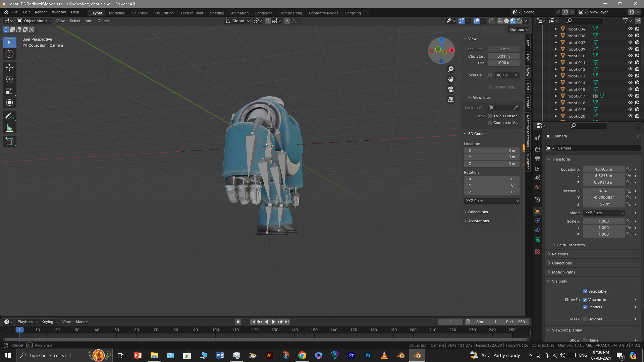Open Global transform orientation dropdown
Viewport: 644px width, 362px height.
coord(237,21)
